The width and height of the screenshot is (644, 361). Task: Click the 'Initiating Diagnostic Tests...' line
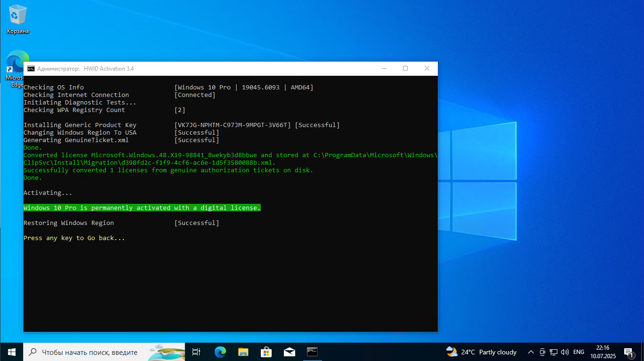click(80, 103)
